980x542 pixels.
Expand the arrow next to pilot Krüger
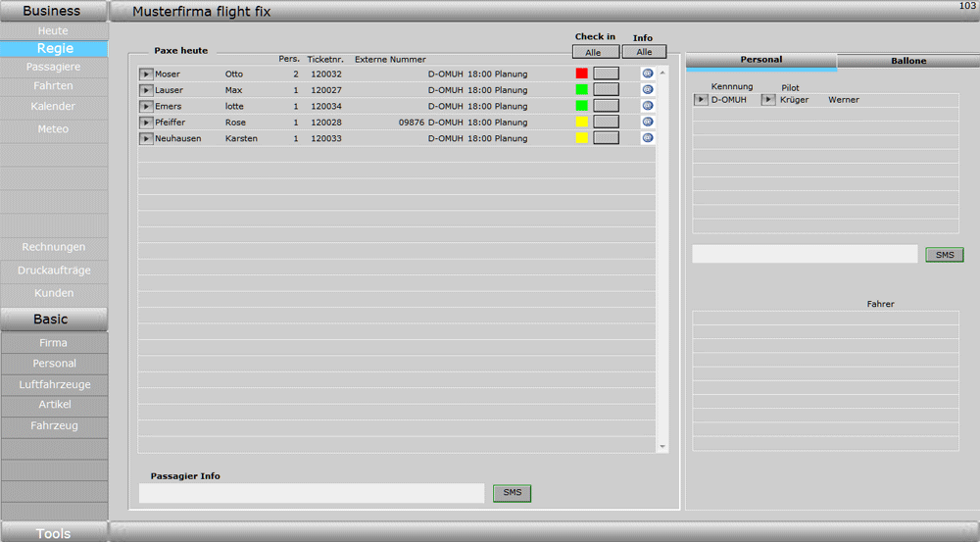click(768, 100)
